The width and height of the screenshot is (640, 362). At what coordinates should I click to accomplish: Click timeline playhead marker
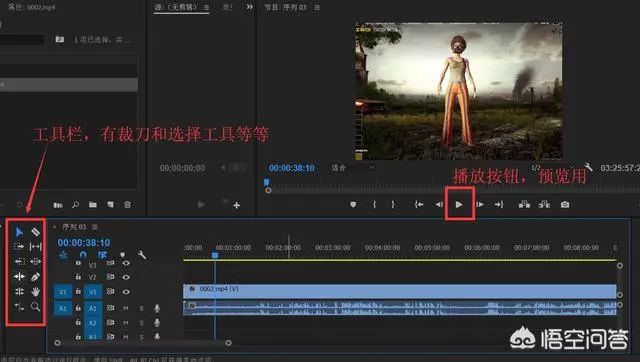point(215,255)
